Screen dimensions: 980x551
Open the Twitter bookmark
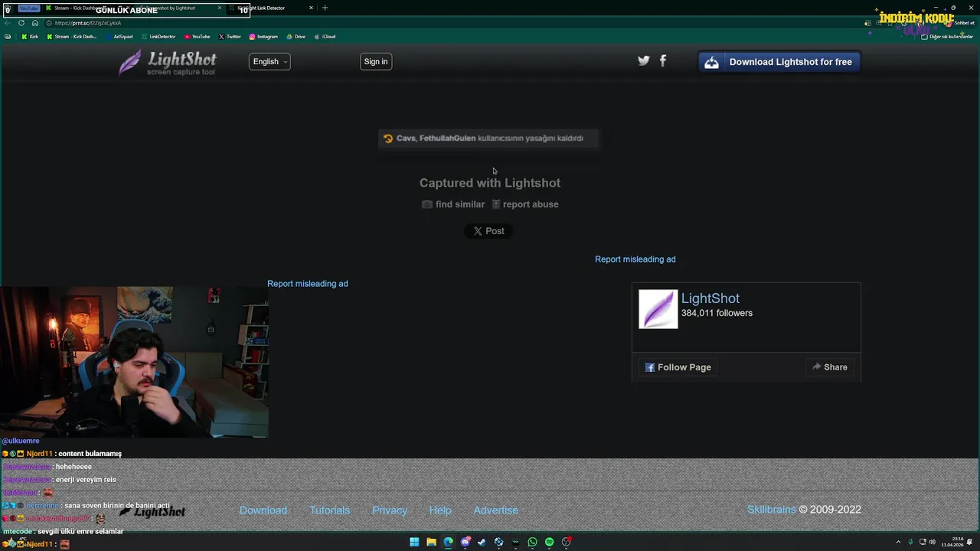tap(230, 37)
